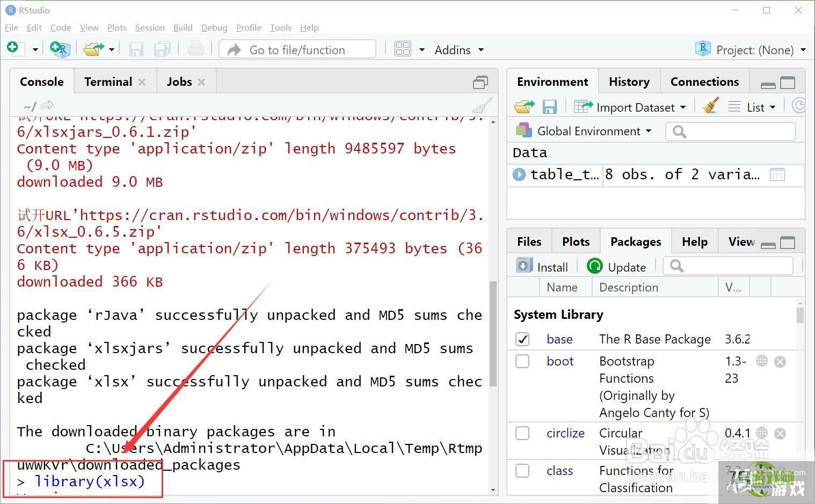815x504 pixels.
Task: Click the load workspace folder icon
Action: [x=524, y=106]
